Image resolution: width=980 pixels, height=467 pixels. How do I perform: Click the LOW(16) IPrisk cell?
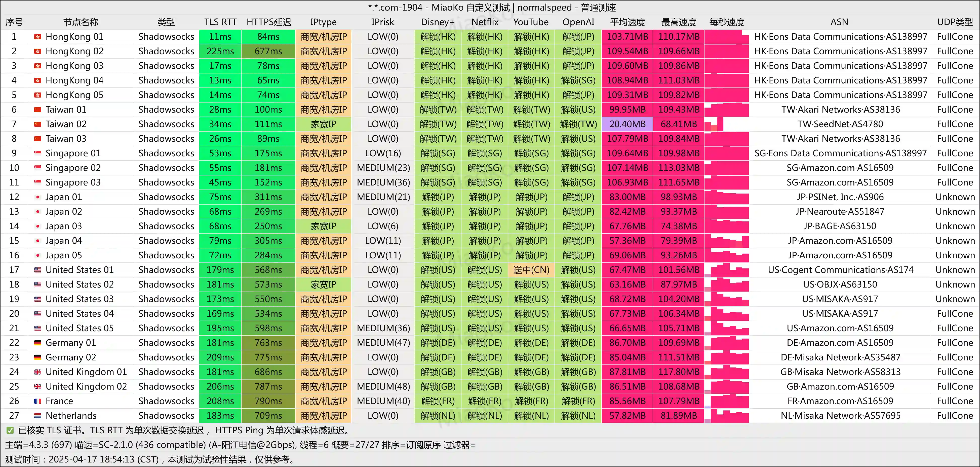pos(383,153)
